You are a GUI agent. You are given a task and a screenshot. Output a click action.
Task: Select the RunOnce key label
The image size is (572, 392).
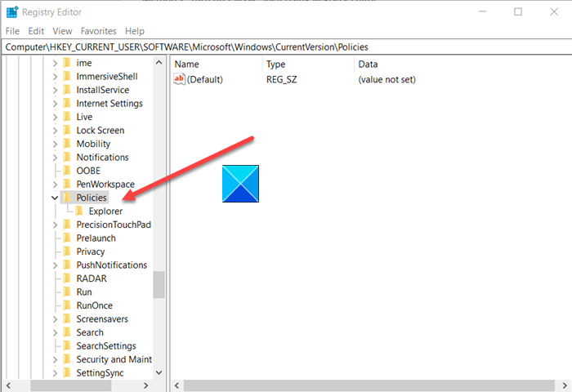pyautogui.click(x=95, y=305)
